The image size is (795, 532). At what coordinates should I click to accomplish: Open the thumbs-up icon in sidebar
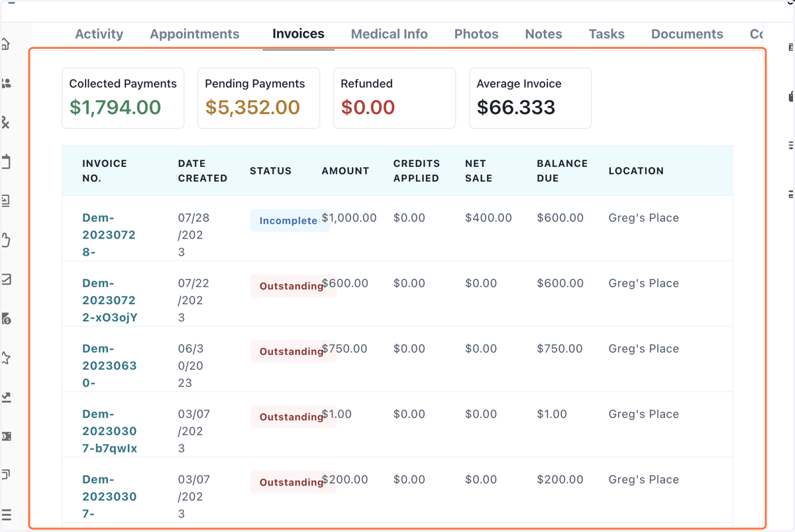pos(6,240)
